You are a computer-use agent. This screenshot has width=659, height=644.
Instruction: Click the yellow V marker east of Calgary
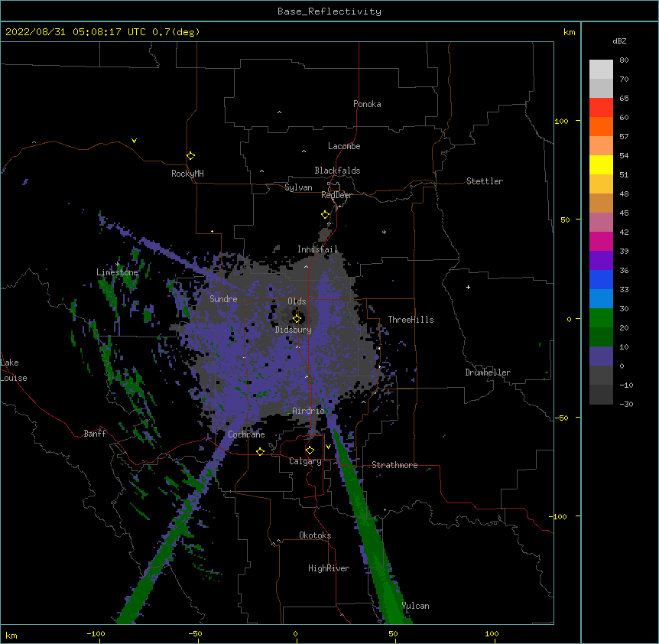[328, 446]
